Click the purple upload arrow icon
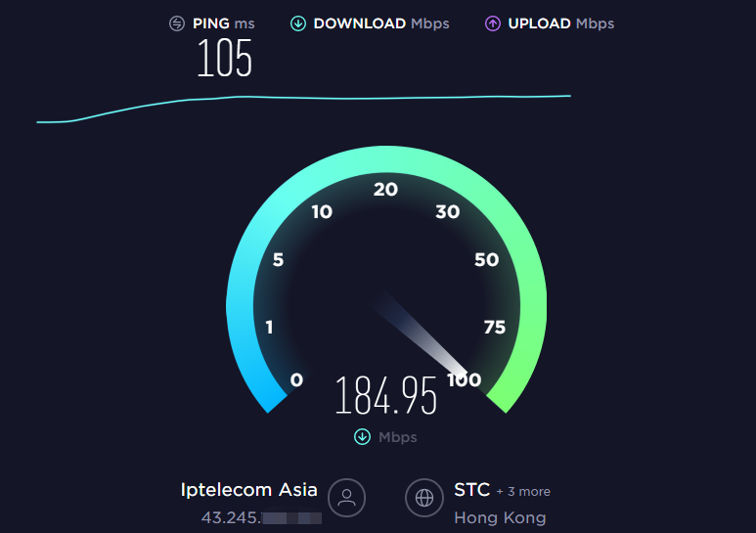This screenshot has width=756, height=533. click(x=492, y=23)
